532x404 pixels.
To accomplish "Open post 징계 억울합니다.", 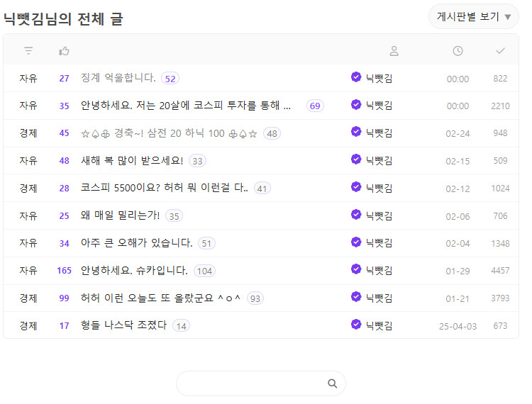I will [x=118, y=78].
